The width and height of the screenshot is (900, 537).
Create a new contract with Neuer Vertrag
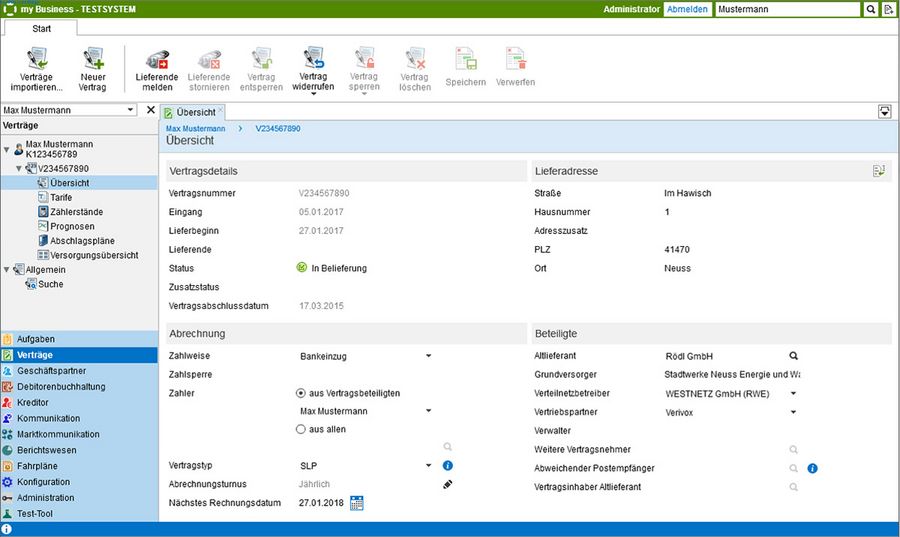point(92,69)
